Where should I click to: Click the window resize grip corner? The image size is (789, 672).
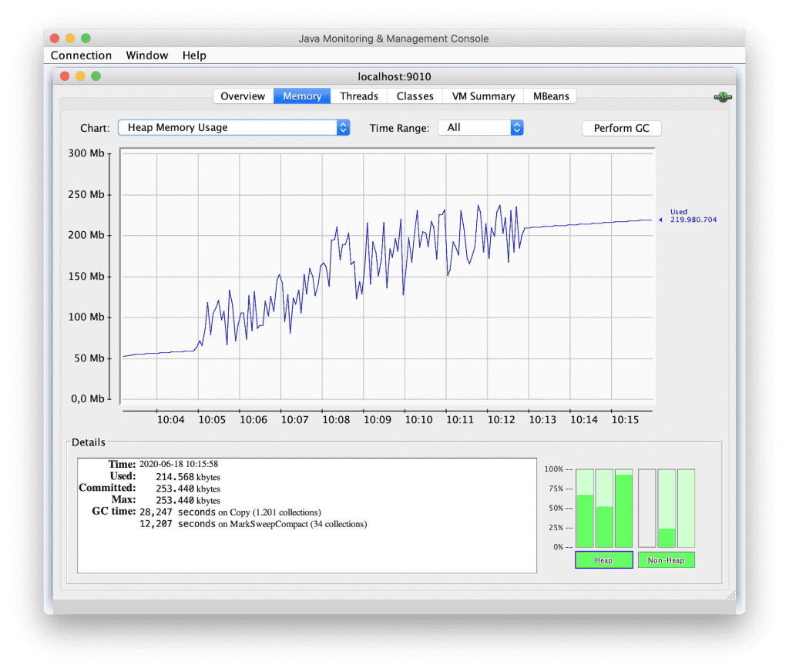coord(731,595)
